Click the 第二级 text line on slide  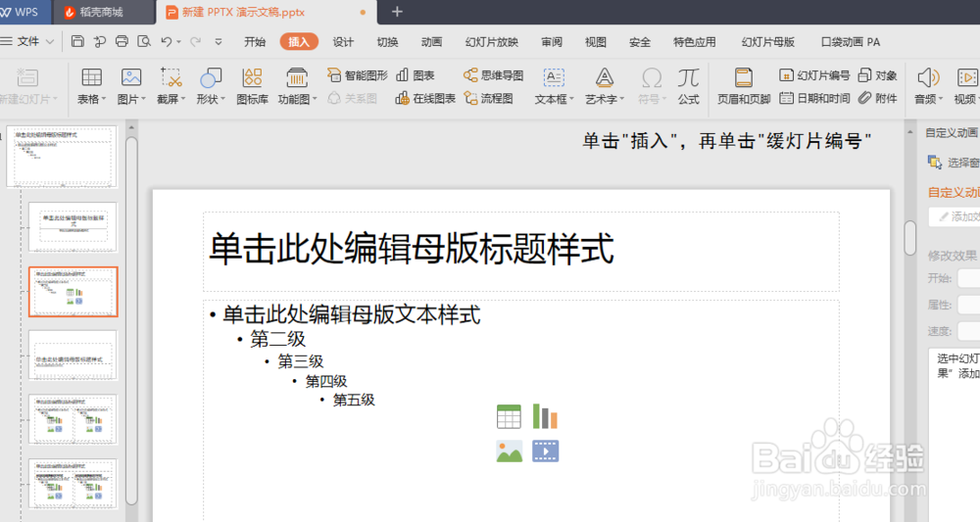[x=278, y=339]
